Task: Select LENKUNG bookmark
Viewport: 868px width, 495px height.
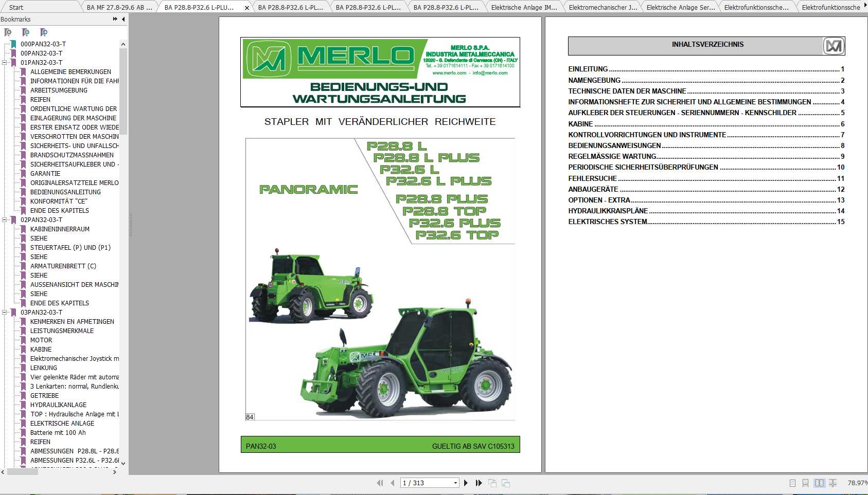Action: coord(44,368)
